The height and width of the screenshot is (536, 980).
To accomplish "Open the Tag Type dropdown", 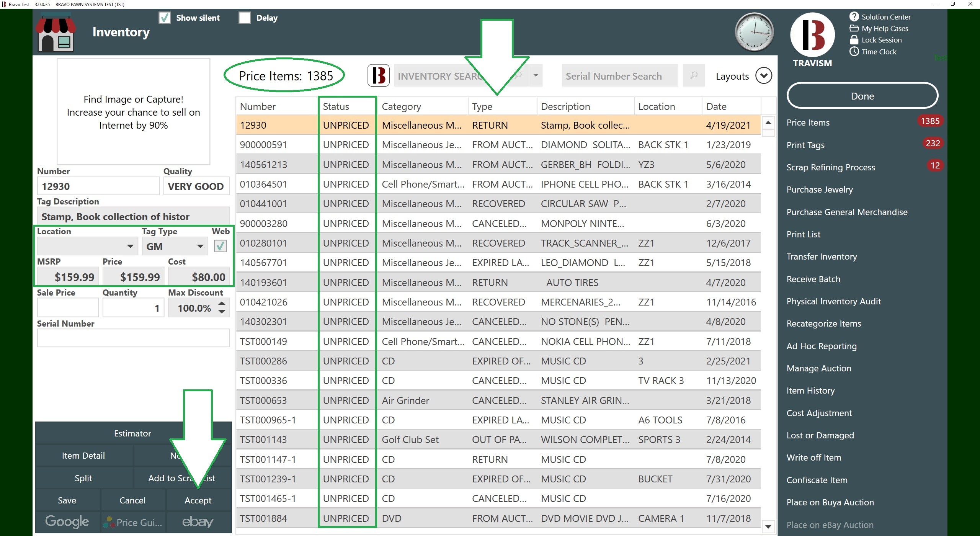I will 200,246.
